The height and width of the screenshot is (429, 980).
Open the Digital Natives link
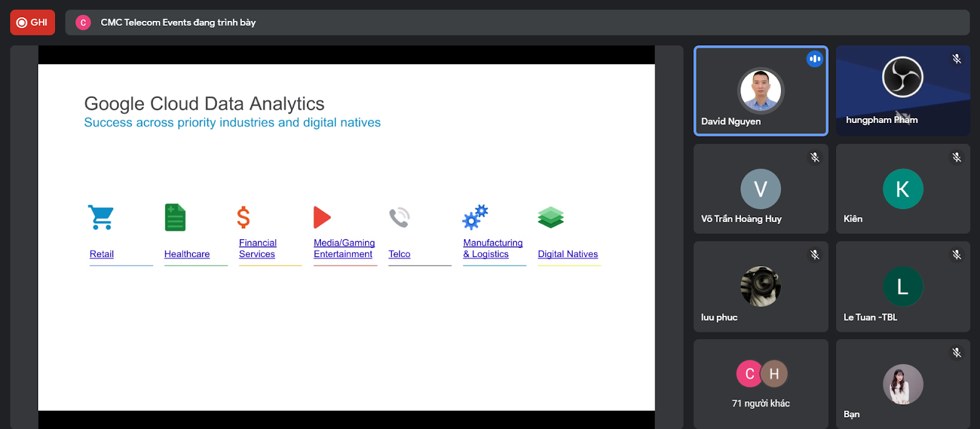point(568,254)
